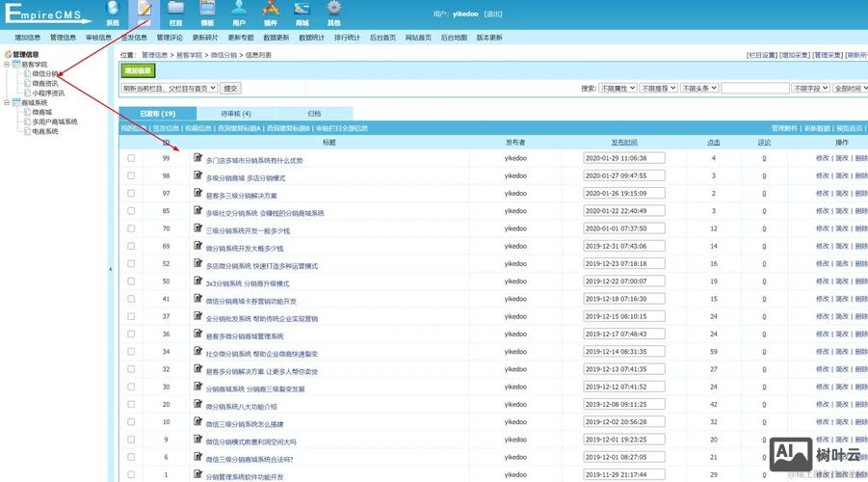Open the 其他 (Other) gear icon
Viewport: 868px width, 482px height.
[333, 13]
